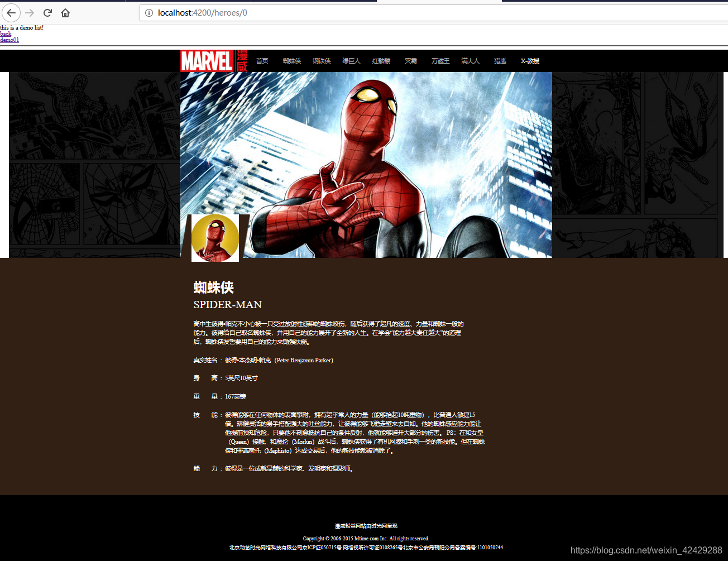Click the site info icon in the address bar

click(149, 13)
